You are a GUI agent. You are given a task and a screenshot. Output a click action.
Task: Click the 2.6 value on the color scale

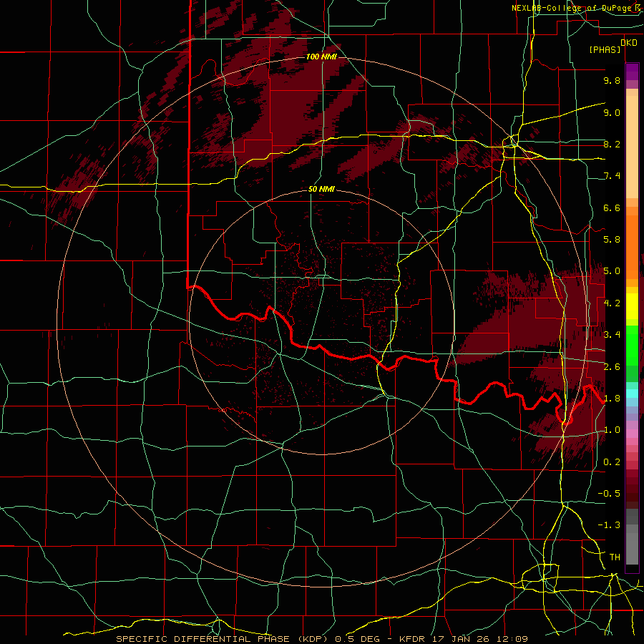pyautogui.click(x=612, y=367)
